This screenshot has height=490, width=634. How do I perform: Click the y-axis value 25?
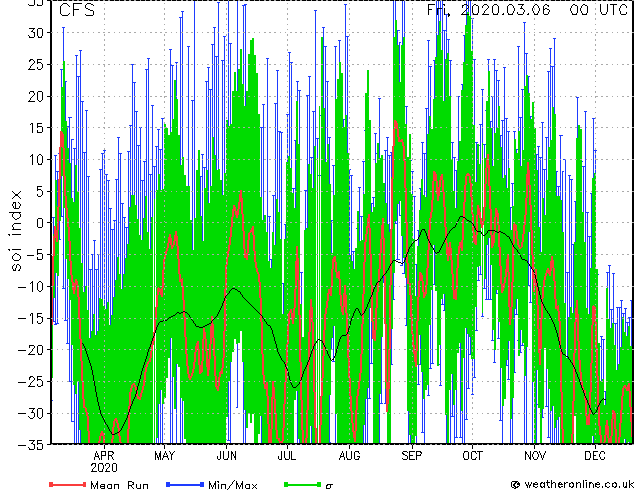point(36,64)
